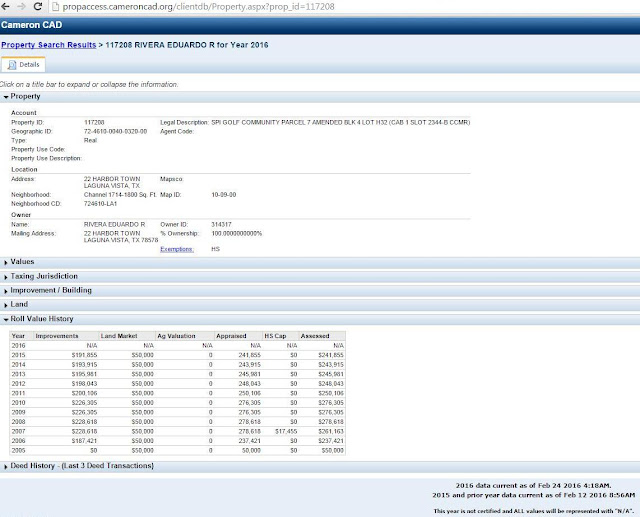Click Geographic ID 72-4610-0040-0320-00
Viewport: 640px width, 517px height.
tap(116, 131)
